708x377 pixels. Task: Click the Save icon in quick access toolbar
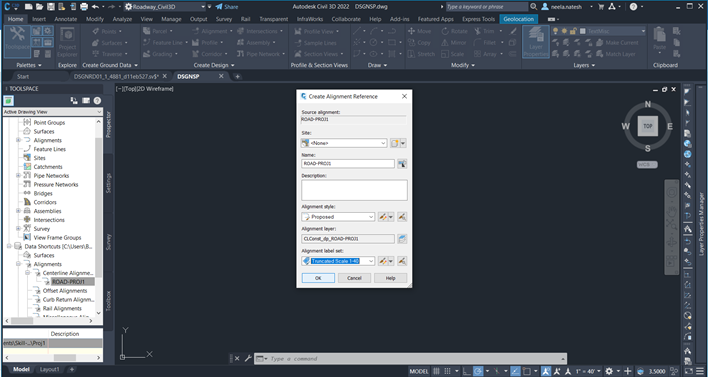point(51,7)
